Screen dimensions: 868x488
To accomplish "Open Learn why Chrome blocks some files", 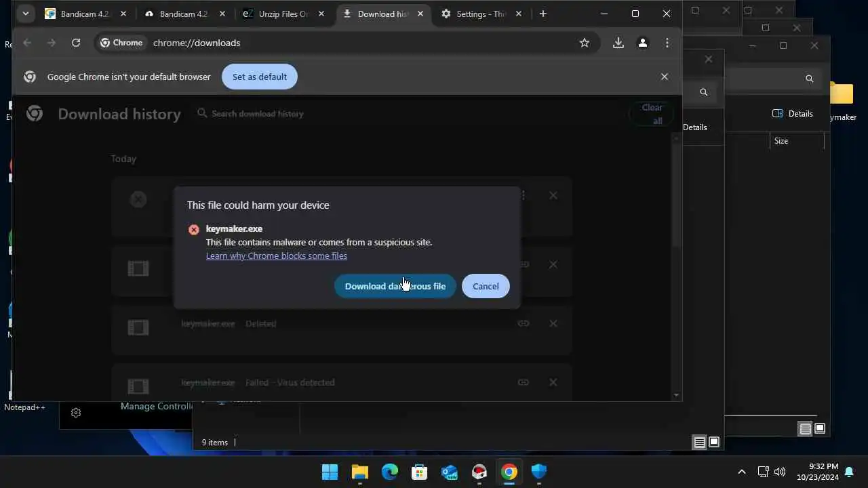I will (x=277, y=256).
